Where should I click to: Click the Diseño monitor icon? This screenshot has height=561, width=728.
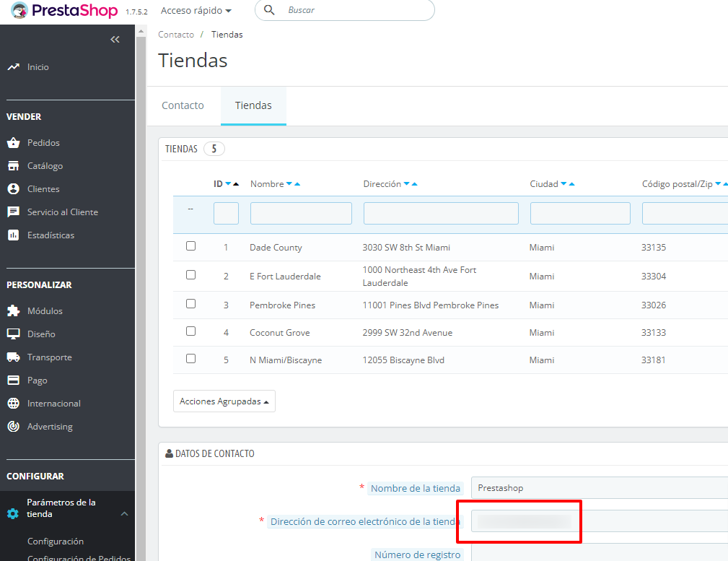coord(14,334)
